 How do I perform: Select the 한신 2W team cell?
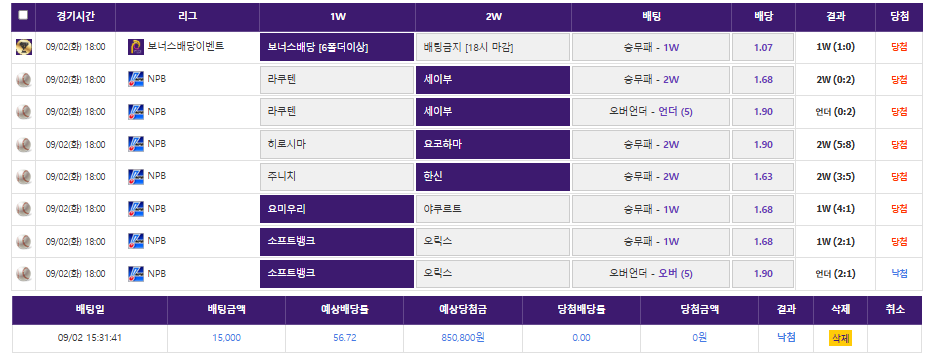(x=493, y=177)
